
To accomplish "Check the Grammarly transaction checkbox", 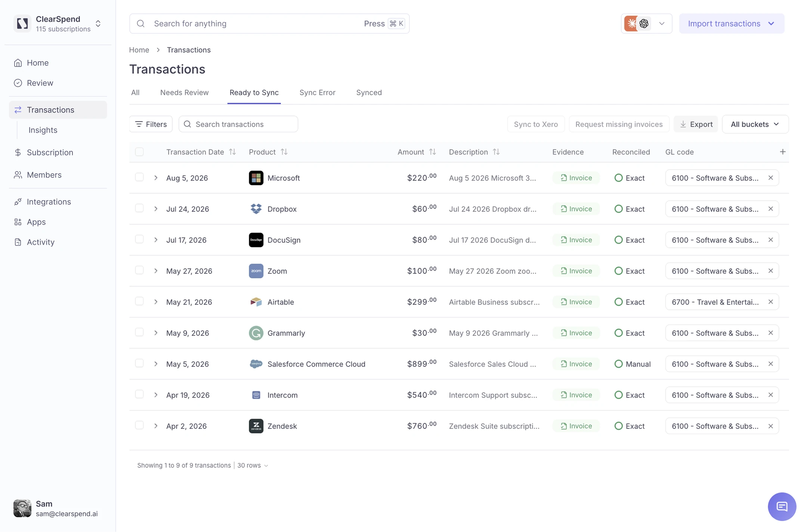I will (x=139, y=332).
